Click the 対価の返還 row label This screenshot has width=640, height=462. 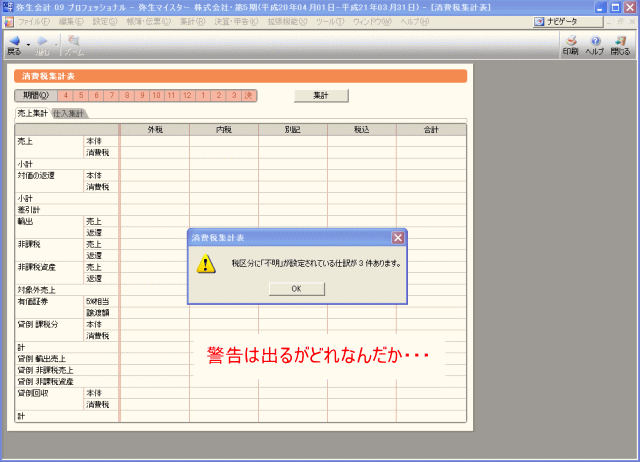(x=36, y=175)
